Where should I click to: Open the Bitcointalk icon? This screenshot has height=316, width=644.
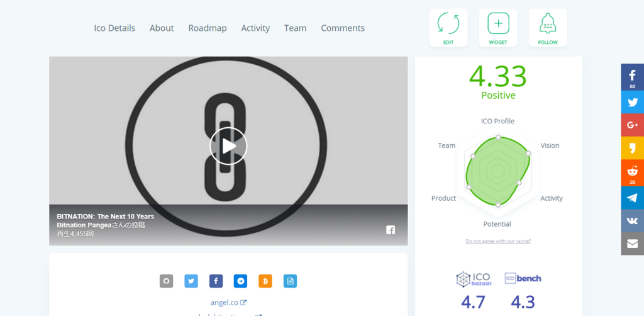coord(265,281)
